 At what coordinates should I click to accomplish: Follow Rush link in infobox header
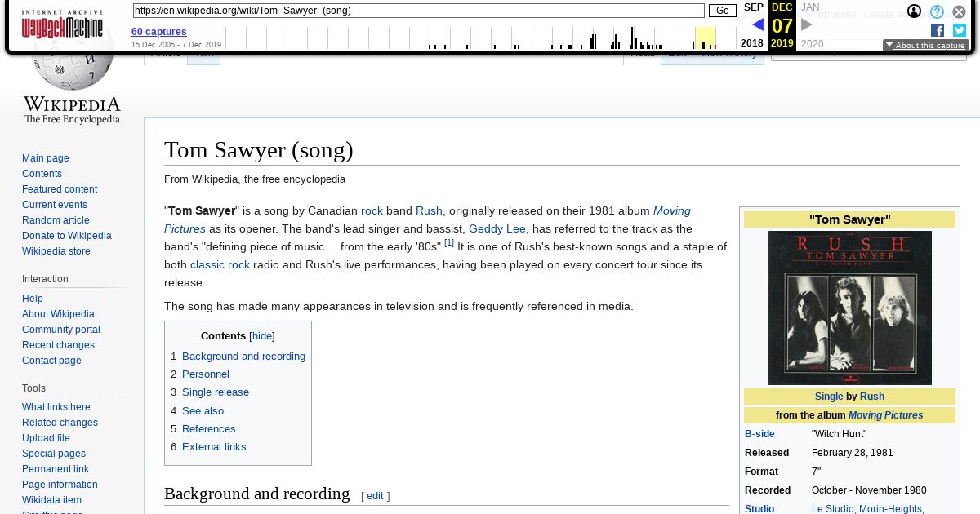pos(872,397)
